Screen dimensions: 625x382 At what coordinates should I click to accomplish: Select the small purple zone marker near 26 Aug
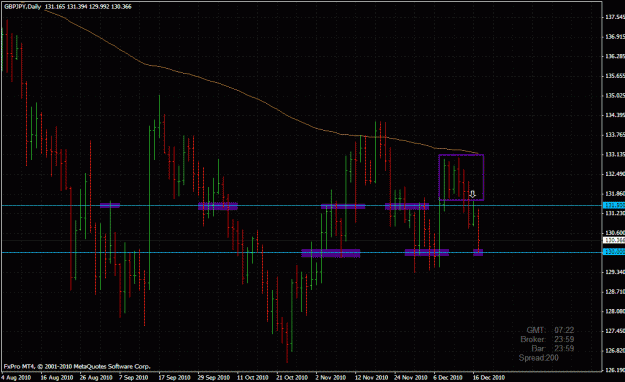coord(110,205)
